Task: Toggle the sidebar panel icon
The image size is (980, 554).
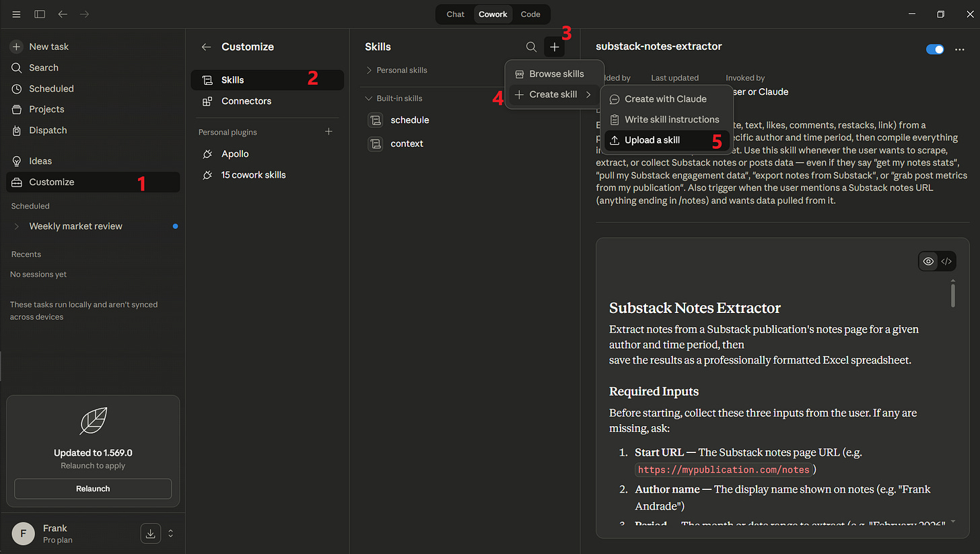Action: click(40, 14)
